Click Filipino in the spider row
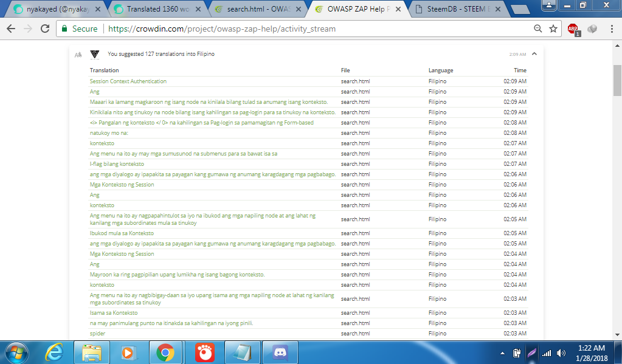This screenshot has width=622, height=364. (438, 334)
